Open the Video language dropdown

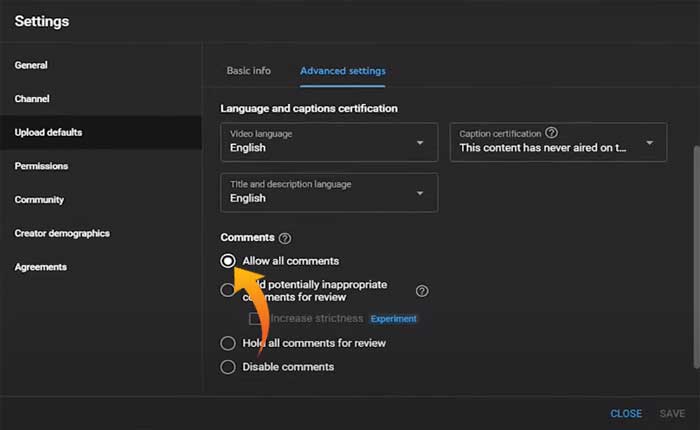click(329, 141)
